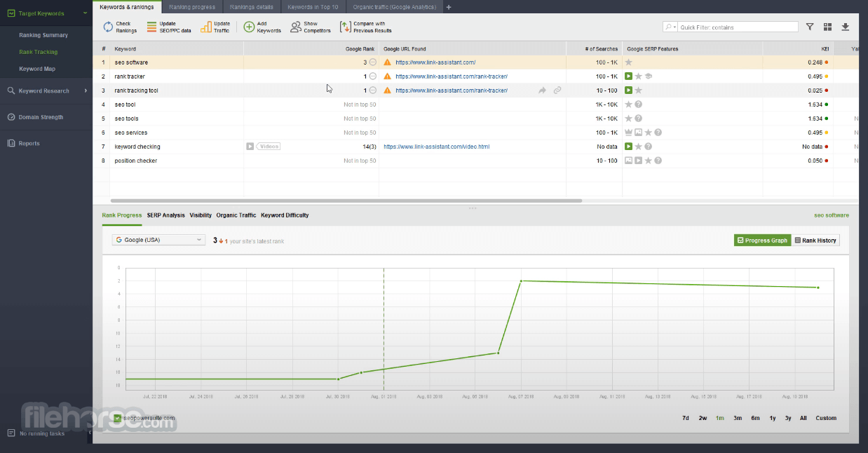
Task: Open the Keyword Map sidebar item
Action: point(37,69)
